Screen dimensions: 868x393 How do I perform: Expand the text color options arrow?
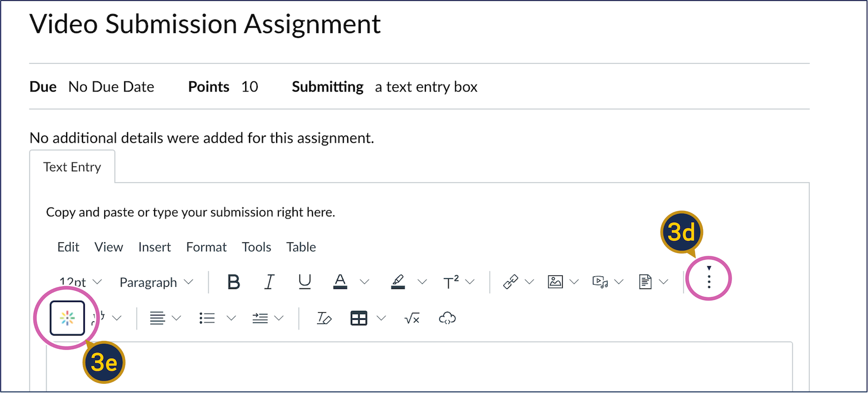pyautogui.click(x=365, y=282)
